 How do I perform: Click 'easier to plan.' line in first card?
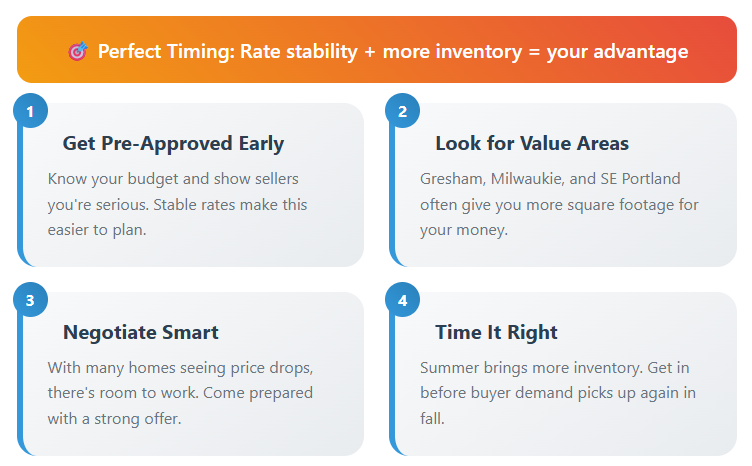(x=97, y=230)
